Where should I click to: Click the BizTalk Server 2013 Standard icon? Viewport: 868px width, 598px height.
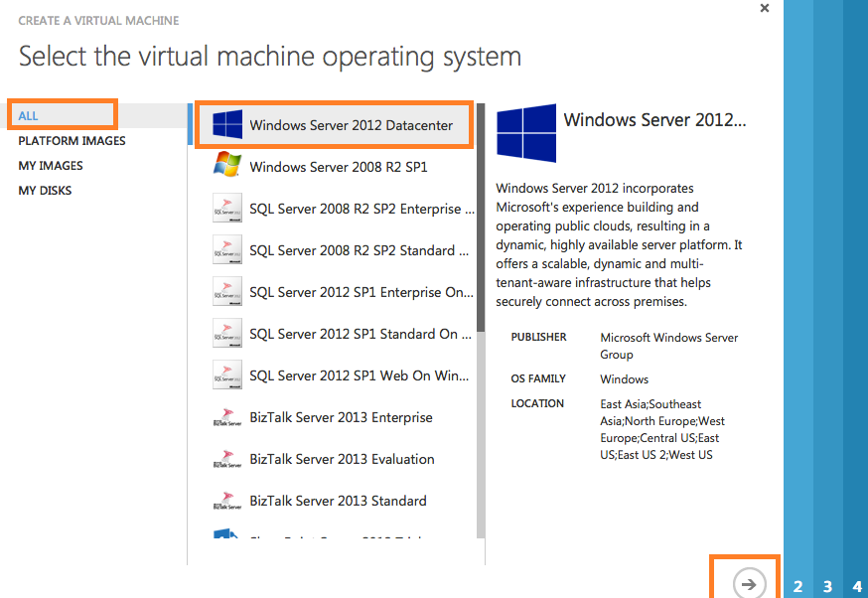pyautogui.click(x=227, y=501)
